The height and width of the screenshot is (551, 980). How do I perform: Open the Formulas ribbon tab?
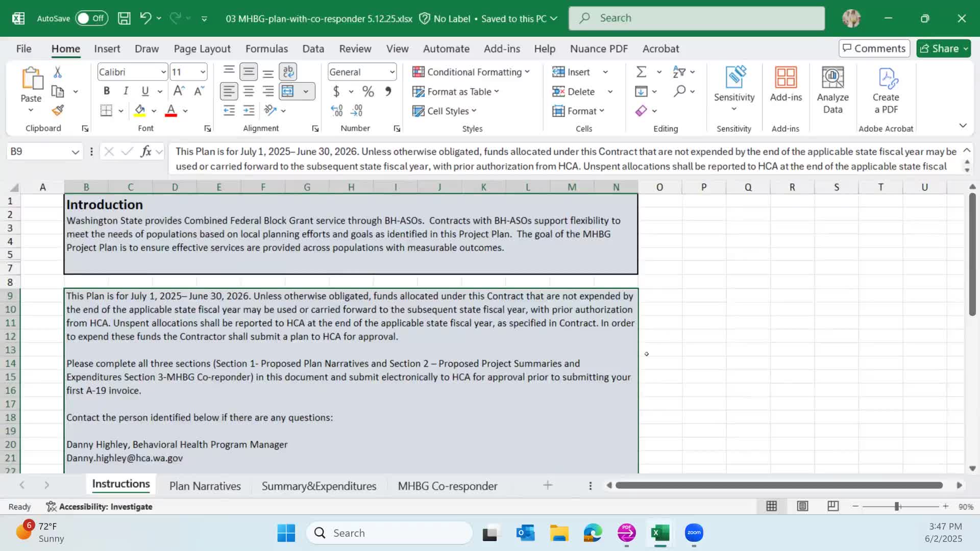pyautogui.click(x=266, y=48)
